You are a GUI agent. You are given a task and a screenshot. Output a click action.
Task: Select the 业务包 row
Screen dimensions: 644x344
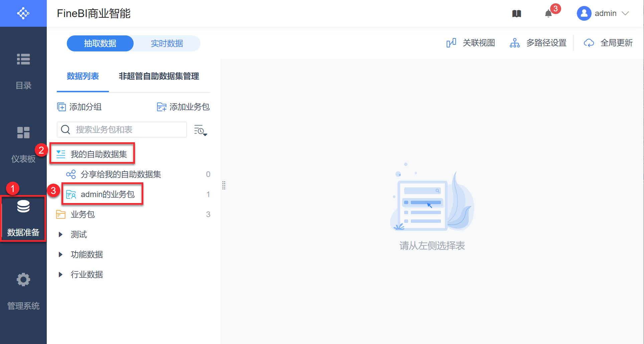click(x=134, y=214)
